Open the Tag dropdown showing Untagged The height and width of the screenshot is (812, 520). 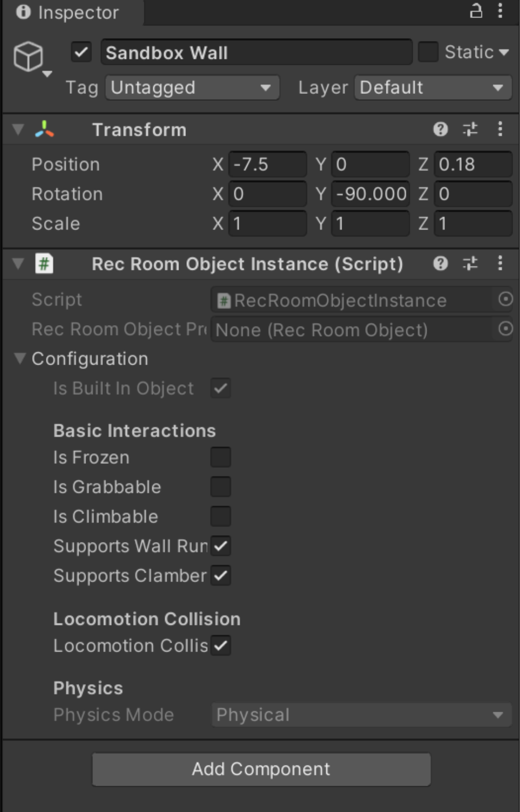click(x=191, y=87)
